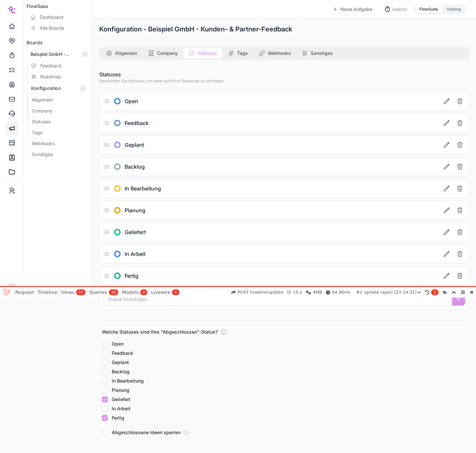Click Neue Aufgabe button
The image size is (476, 453).
pos(352,9)
